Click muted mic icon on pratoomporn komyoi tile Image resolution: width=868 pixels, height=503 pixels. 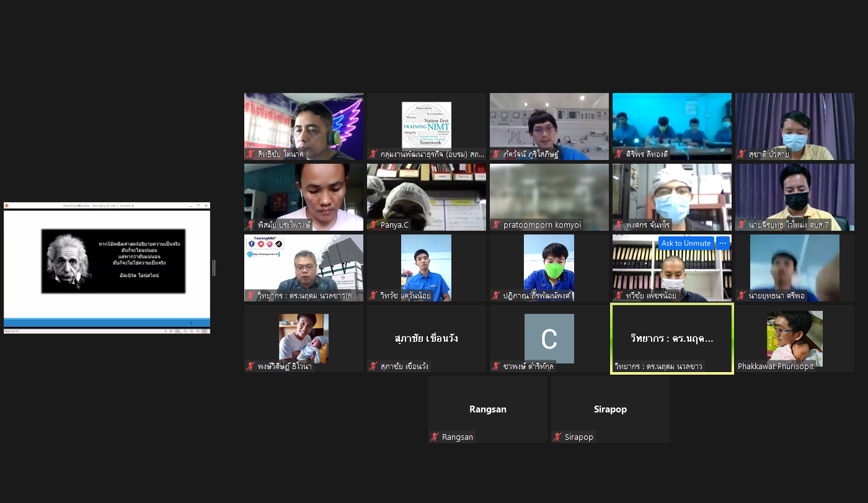point(496,225)
